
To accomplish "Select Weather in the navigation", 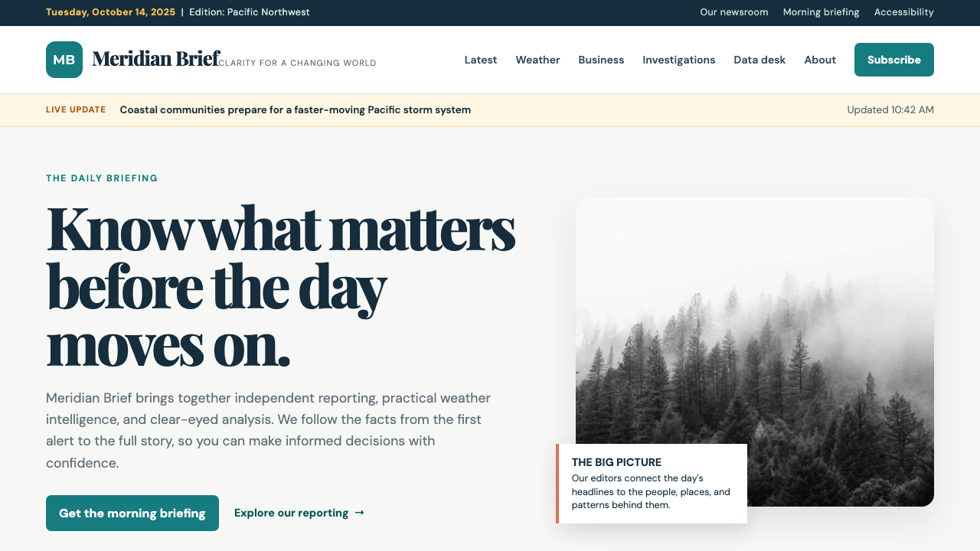I will (x=537, y=60).
